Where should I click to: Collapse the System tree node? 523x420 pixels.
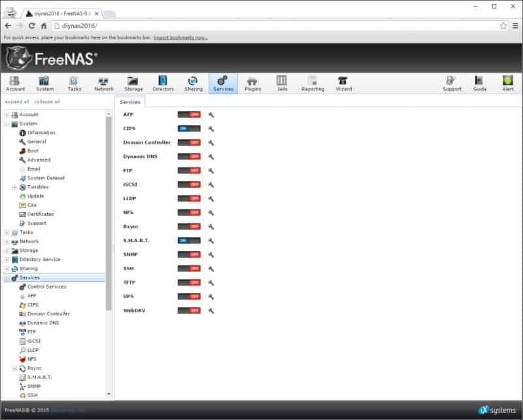click(7, 124)
